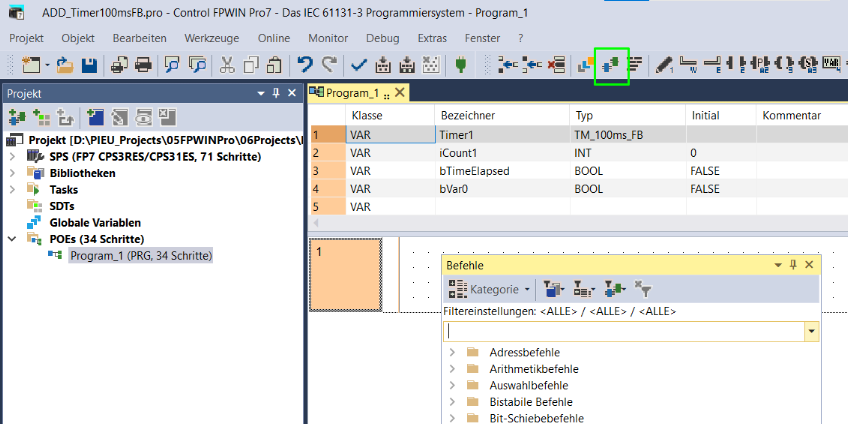This screenshot has height=424, width=848.
Task: Click the single-window Find magnifier icon
Action: [173, 65]
